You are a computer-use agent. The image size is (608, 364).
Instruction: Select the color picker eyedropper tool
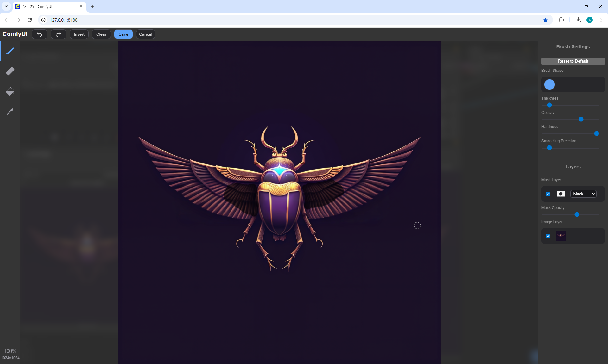pyautogui.click(x=10, y=112)
